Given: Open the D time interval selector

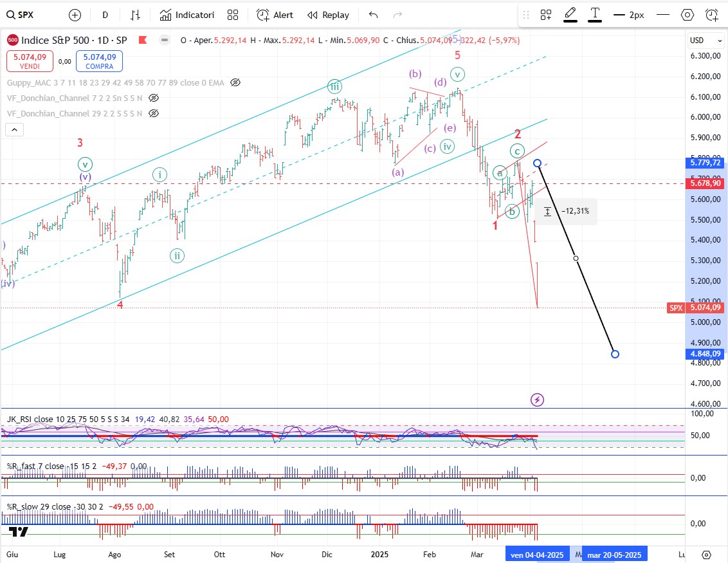Looking at the screenshot, I should point(105,15).
